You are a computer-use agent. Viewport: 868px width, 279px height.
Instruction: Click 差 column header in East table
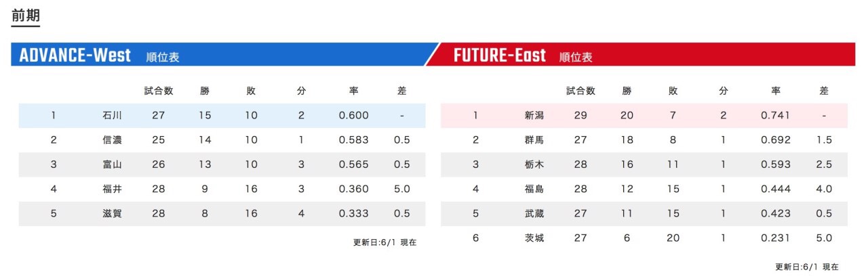coord(824,91)
